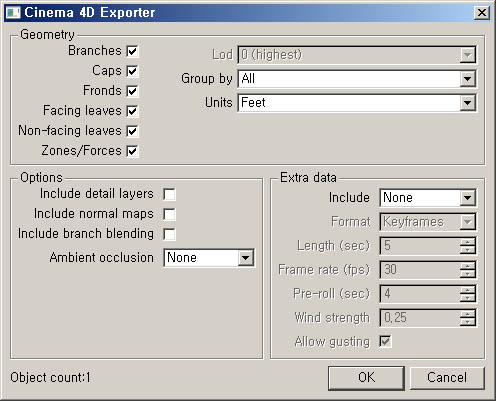
Task: Uncheck the Caps checkbox
Action: coord(132,71)
